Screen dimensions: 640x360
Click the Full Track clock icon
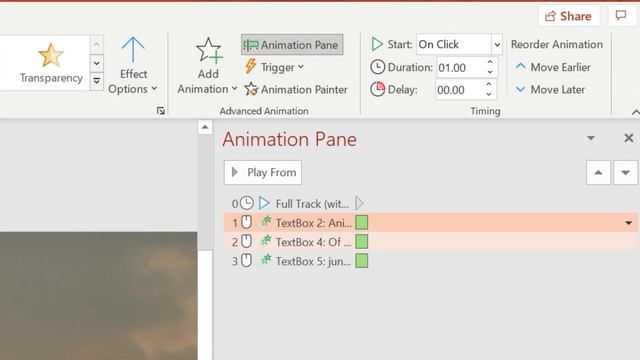click(x=247, y=203)
